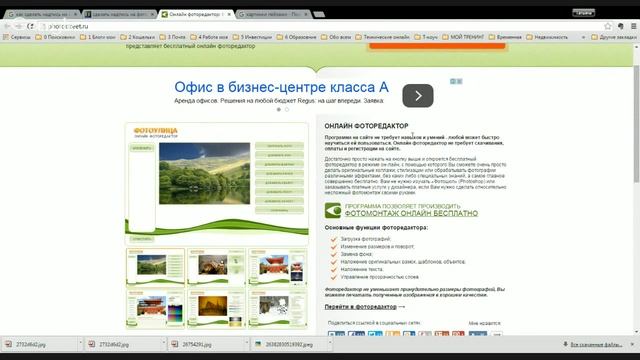Bookmark the page with the star icon
The width and height of the screenshot is (640, 360).
click(x=608, y=26)
